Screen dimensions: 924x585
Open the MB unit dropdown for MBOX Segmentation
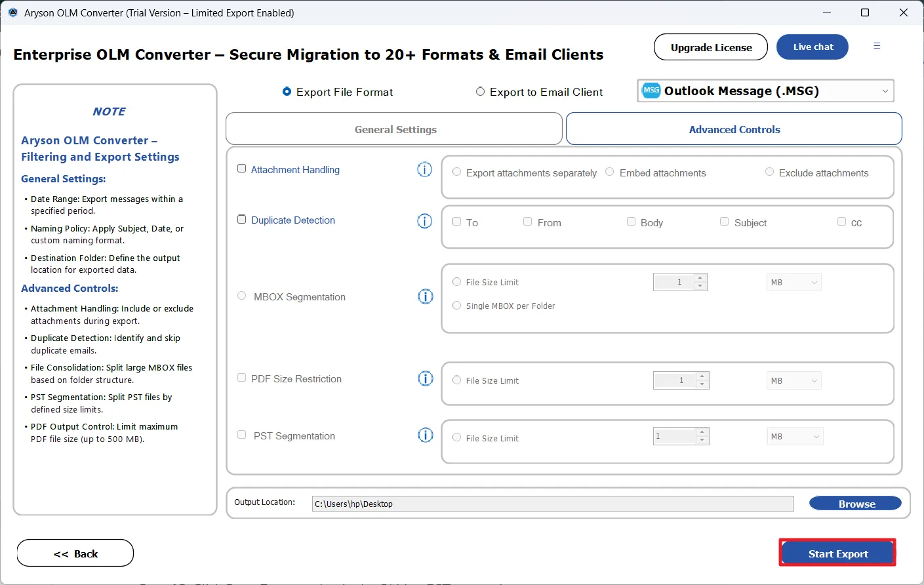[x=793, y=283]
